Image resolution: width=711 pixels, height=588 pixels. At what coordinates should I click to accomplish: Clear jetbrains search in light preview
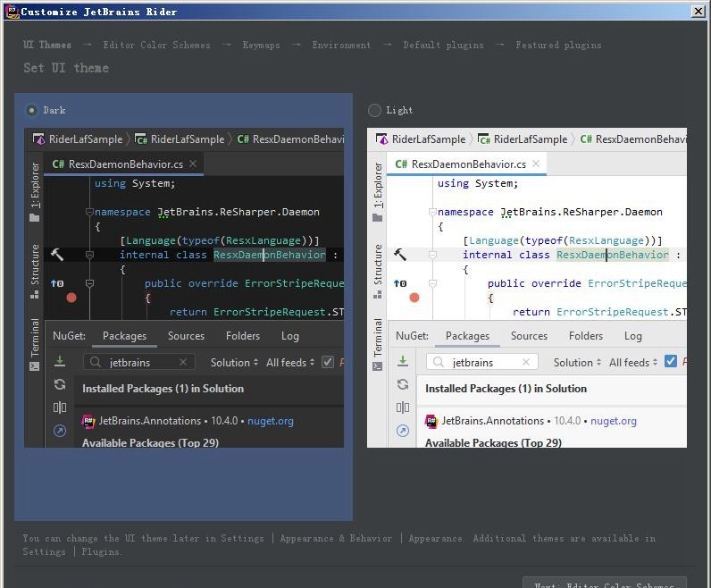pyautogui.click(x=526, y=362)
